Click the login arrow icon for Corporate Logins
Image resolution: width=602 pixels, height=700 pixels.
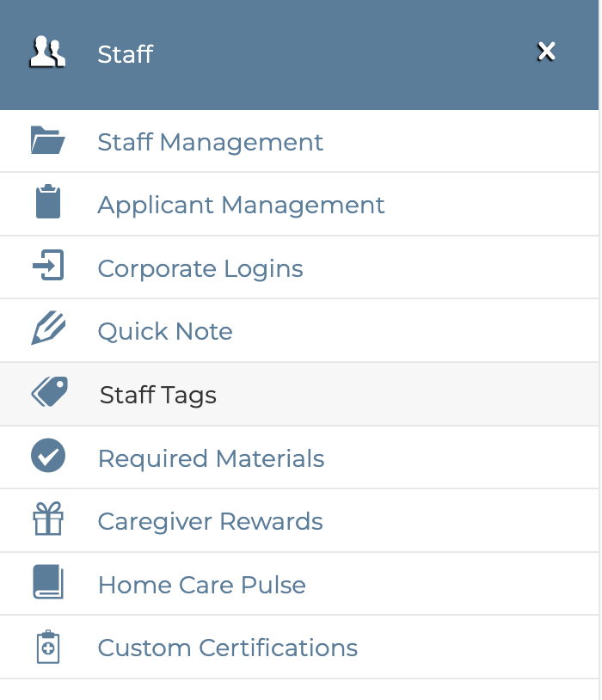(x=48, y=267)
